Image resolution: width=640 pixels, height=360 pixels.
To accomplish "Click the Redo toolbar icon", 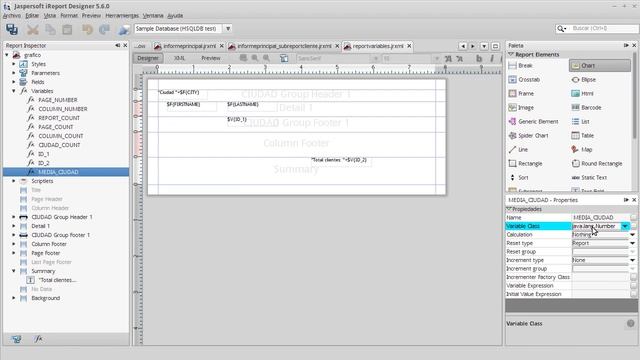I will [x=104, y=29].
